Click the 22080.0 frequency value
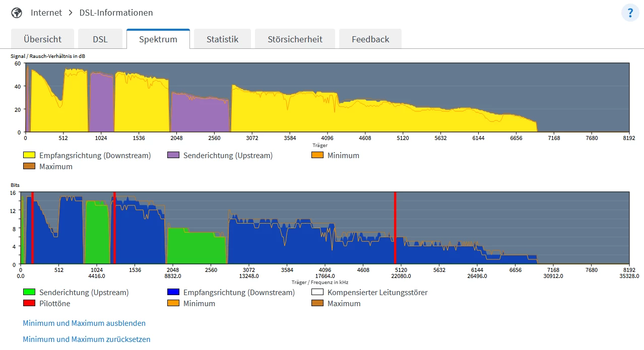 pos(402,276)
